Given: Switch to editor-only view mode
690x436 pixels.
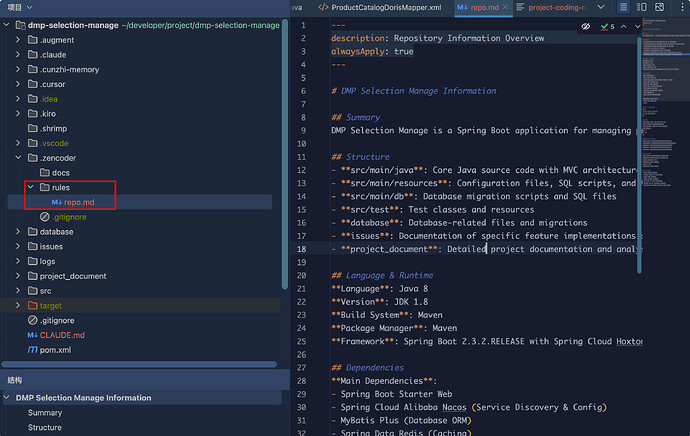Looking at the screenshot, I should point(623,7).
